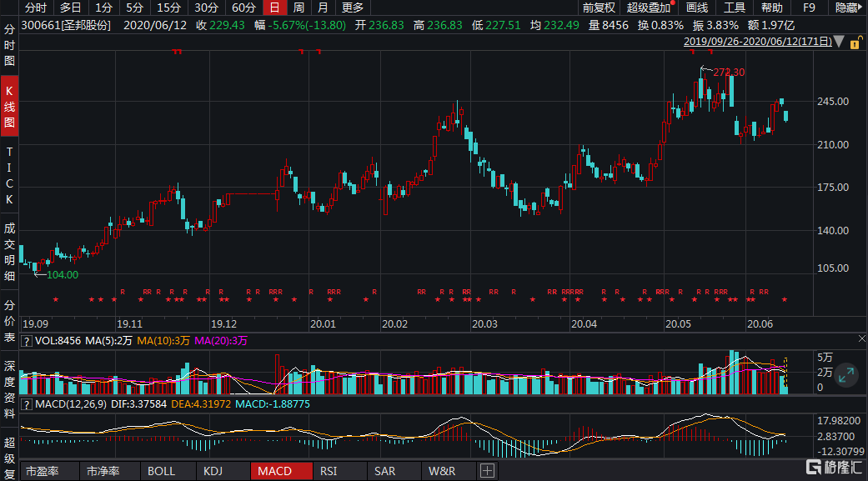Click the 超级叠加 overlay button

tap(649, 8)
